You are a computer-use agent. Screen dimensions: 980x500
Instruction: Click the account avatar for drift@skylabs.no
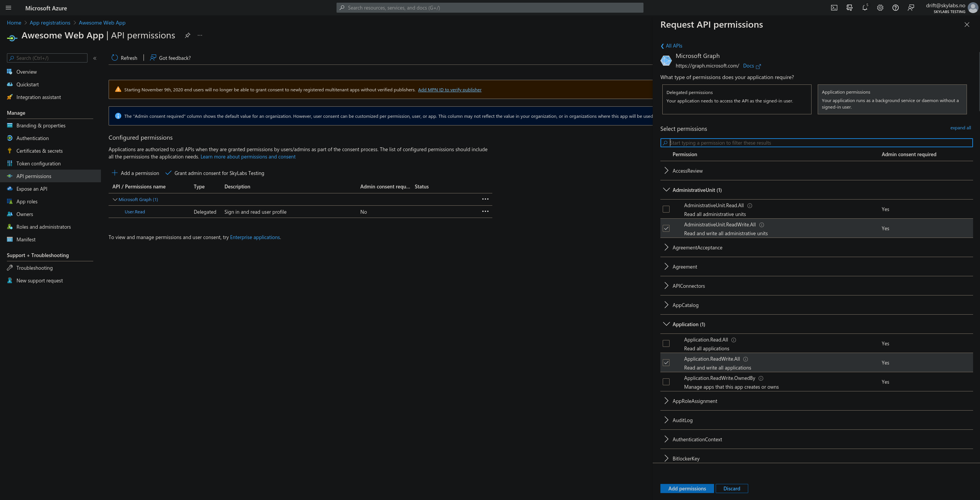(x=973, y=8)
